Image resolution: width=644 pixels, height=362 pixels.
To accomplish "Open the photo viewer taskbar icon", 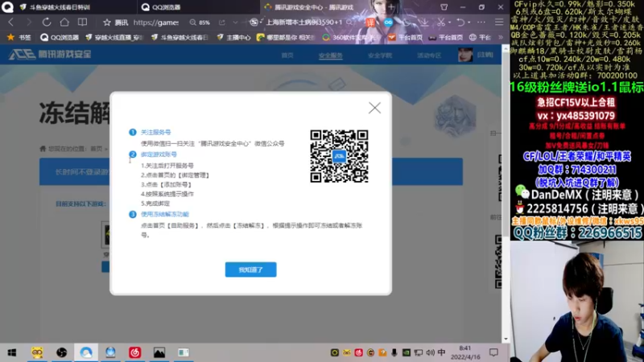I will point(159,352).
